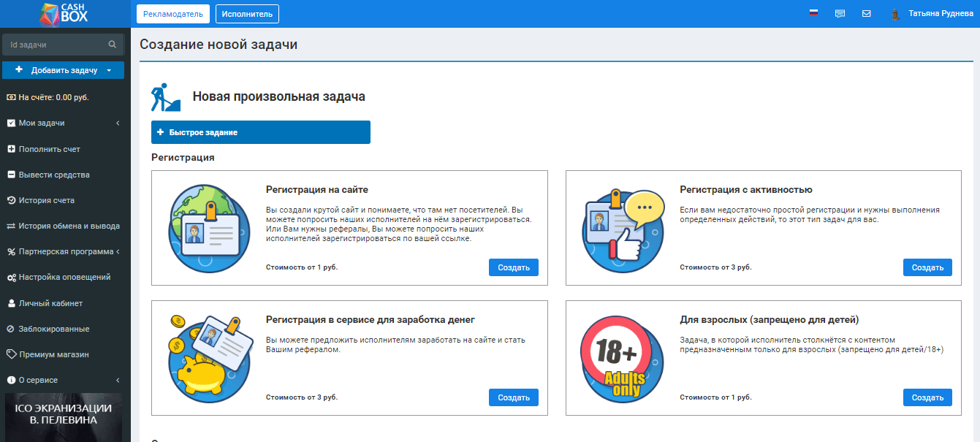Create a Для взрослых task
Image resolution: width=980 pixels, height=442 pixels.
(x=927, y=397)
